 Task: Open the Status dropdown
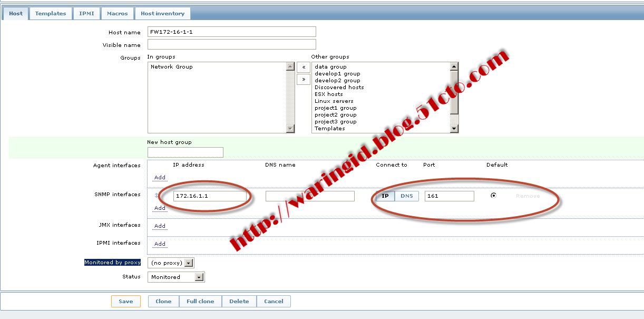pyautogui.click(x=176, y=277)
